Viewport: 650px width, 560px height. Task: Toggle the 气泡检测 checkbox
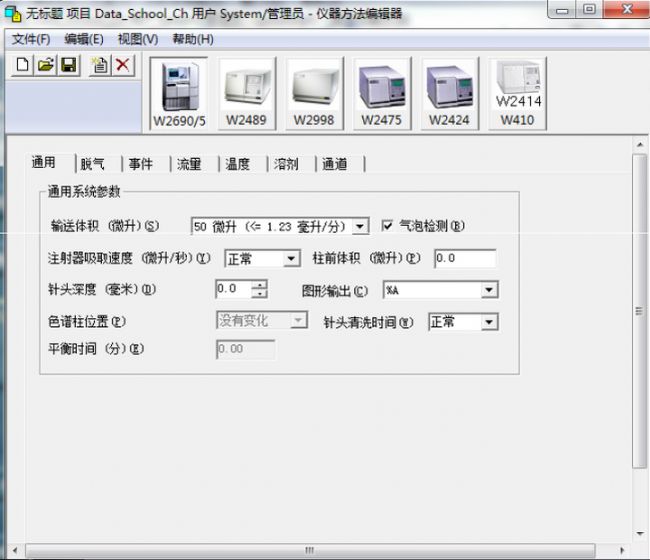(388, 226)
